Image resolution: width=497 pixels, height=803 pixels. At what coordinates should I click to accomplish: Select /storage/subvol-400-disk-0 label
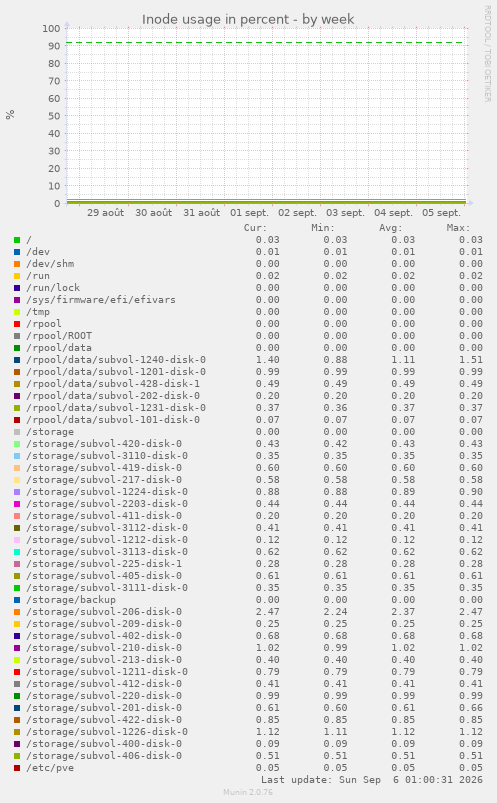click(104, 744)
